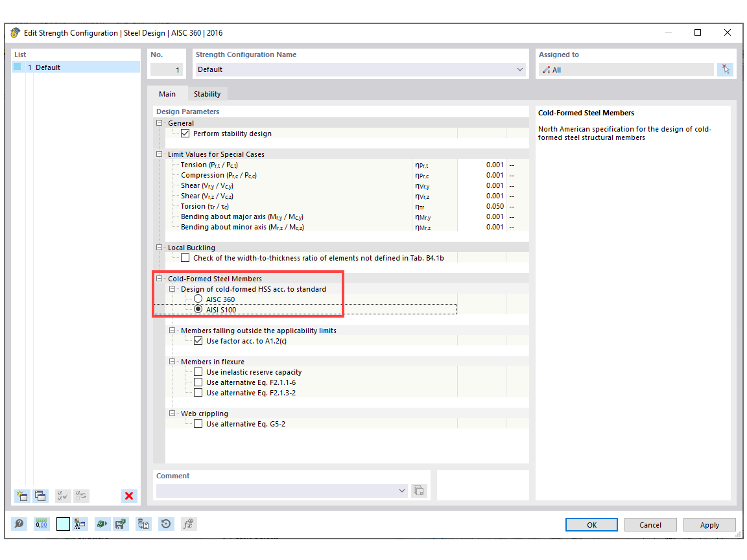This screenshot has height=560, width=747.
Task: Open the units and decimal places icon
Action: 41,524
